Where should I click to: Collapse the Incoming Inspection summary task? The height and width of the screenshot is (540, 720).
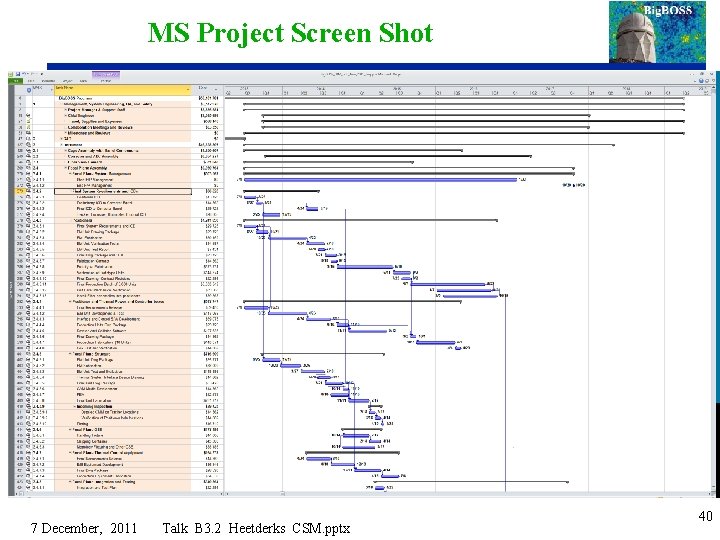(x=75, y=406)
